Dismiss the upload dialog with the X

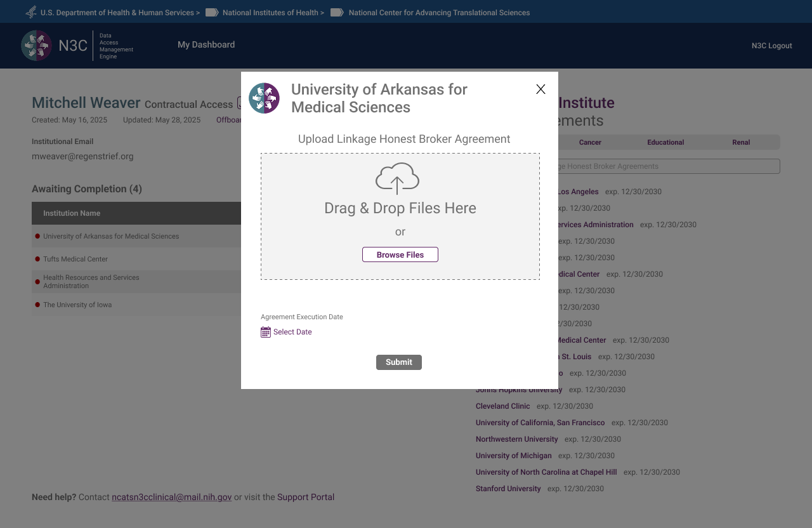point(540,89)
